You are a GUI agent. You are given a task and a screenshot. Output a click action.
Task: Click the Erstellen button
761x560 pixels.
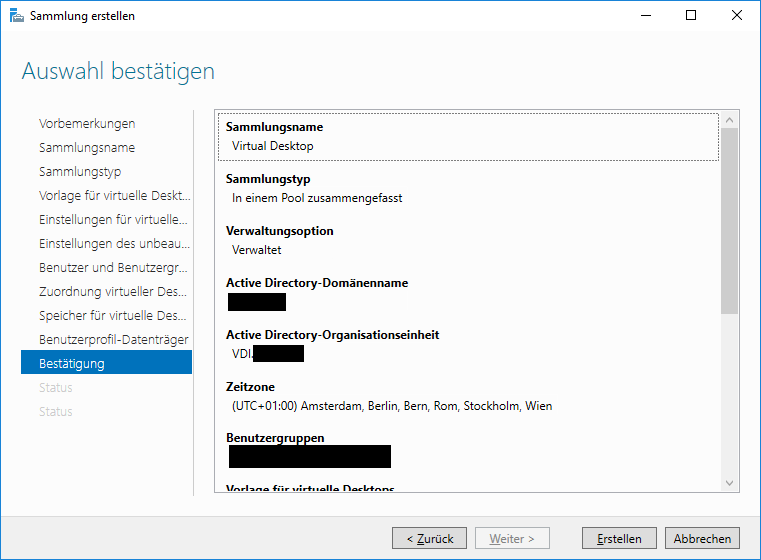pyautogui.click(x=619, y=538)
